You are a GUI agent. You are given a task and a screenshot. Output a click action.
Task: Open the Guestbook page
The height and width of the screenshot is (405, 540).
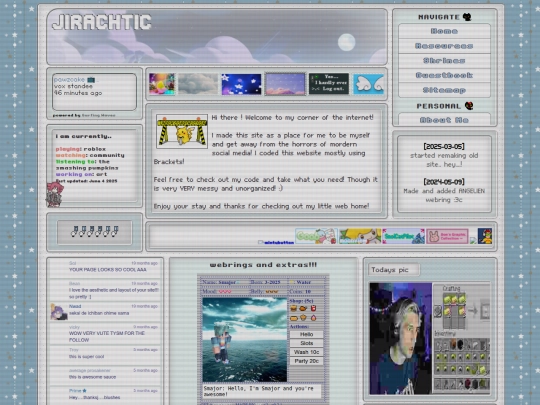pos(444,75)
